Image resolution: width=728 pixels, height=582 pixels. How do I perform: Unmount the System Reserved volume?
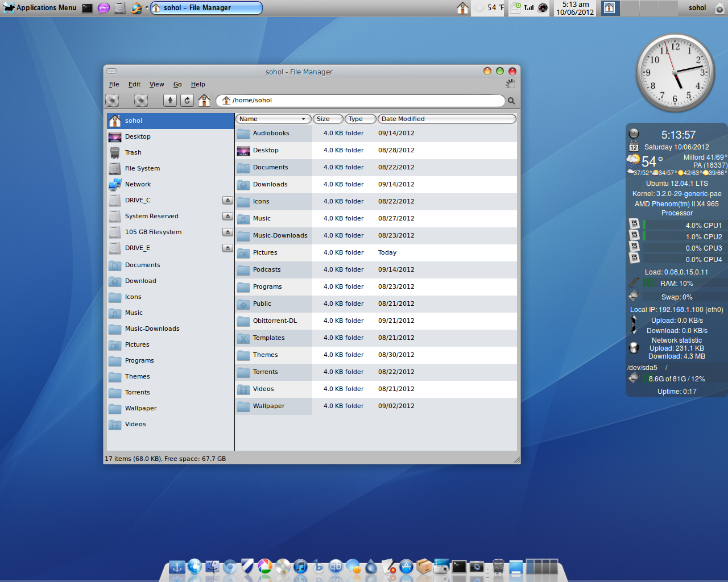227,216
